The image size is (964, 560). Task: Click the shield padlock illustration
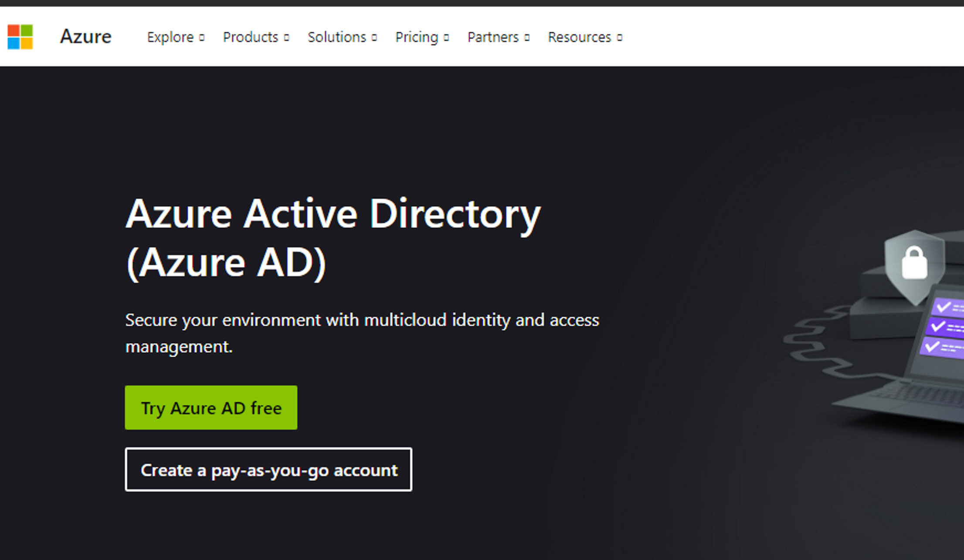(x=914, y=267)
